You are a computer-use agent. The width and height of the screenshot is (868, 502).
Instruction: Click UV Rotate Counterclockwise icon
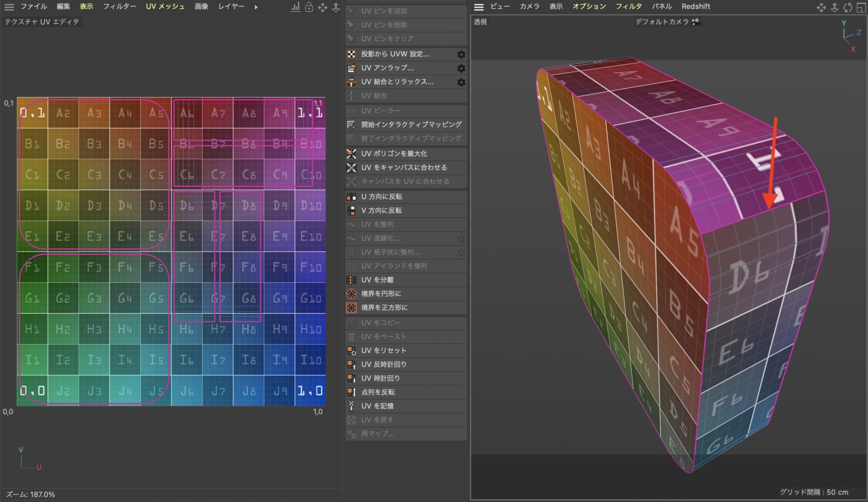click(352, 364)
